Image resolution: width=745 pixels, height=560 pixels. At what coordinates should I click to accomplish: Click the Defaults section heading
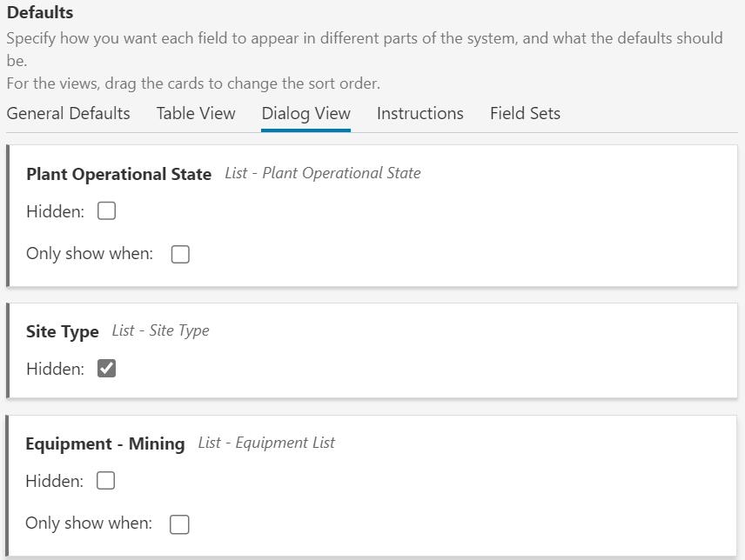(x=40, y=13)
